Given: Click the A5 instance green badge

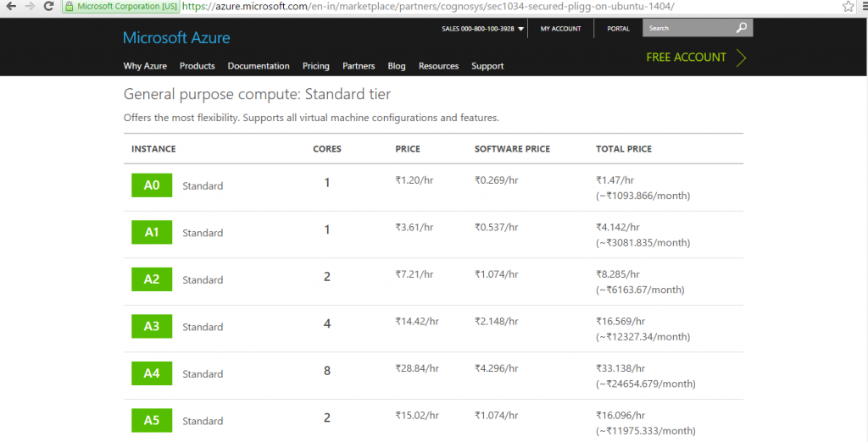Looking at the screenshot, I should (152, 420).
